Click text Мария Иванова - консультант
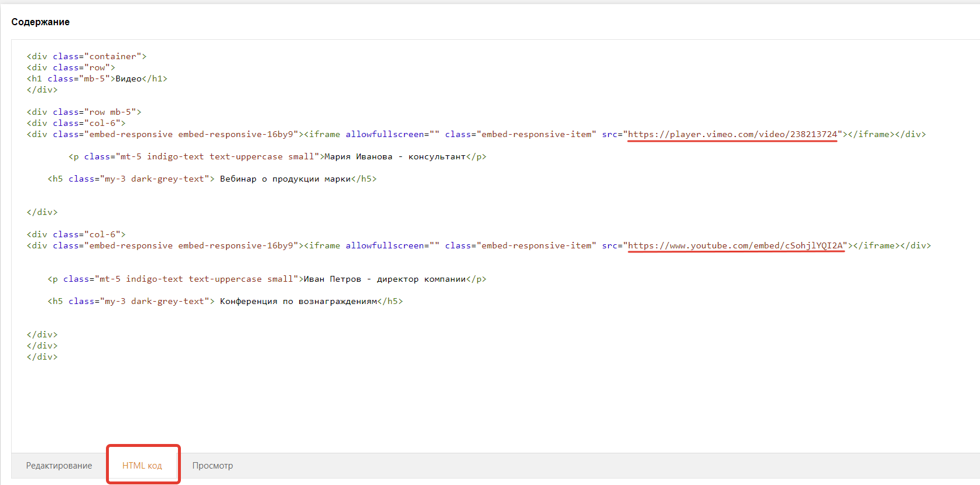The width and height of the screenshot is (980, 485). [x=395, y=156]
